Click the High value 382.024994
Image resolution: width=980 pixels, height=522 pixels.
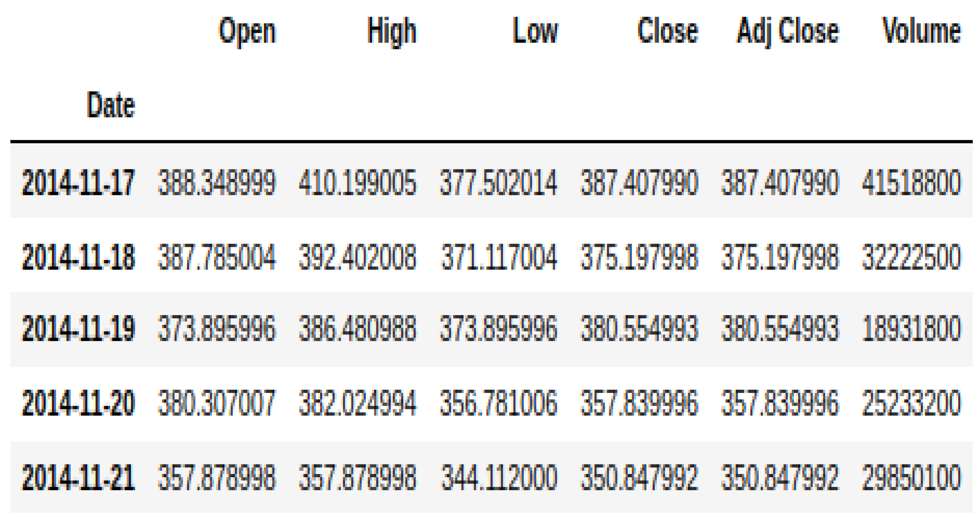point(358,403)
